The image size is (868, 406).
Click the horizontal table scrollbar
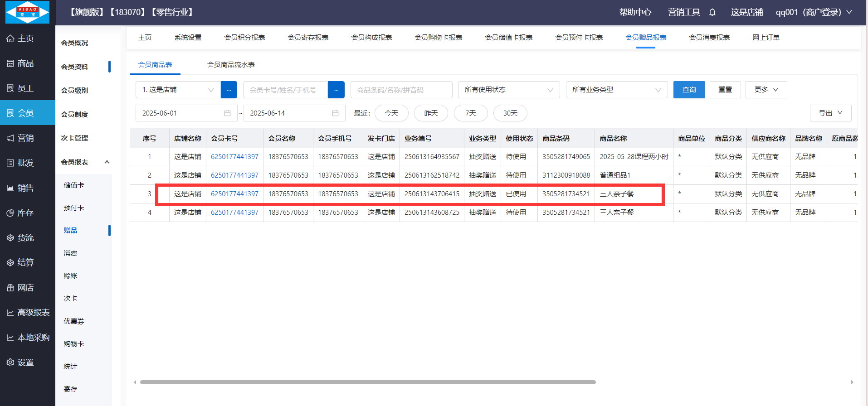pos(367,382)
